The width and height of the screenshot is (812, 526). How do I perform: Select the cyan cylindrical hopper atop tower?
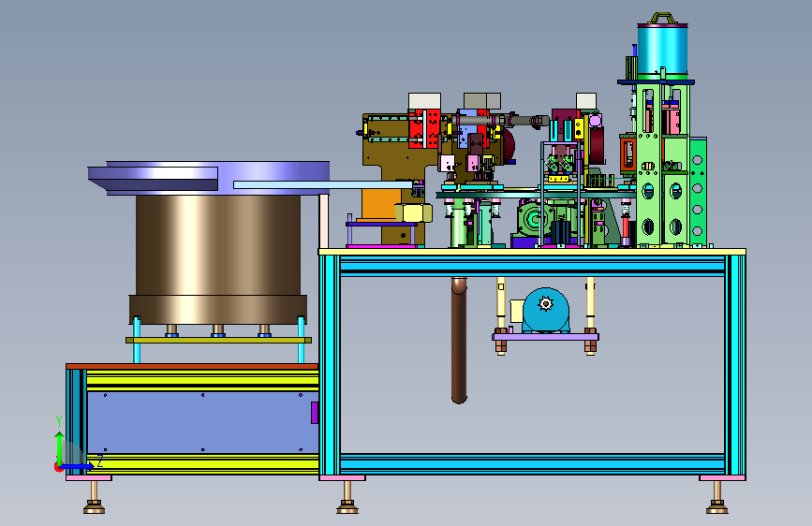662,51
